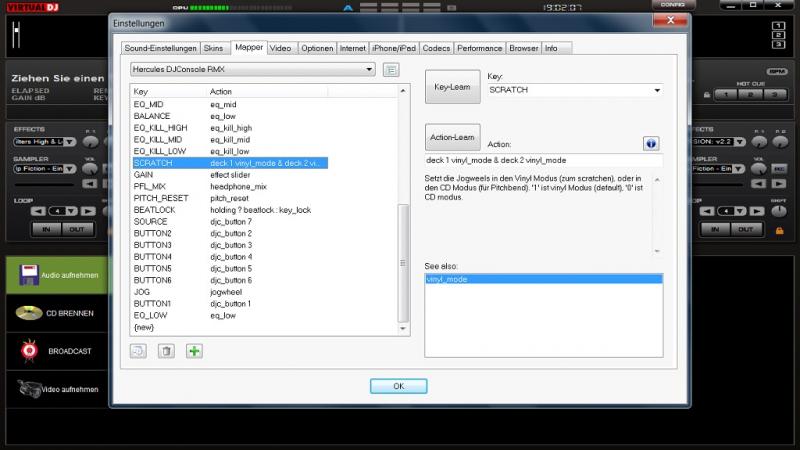Image resolution: width=800 pixels, height=450 pixels.
Task: Click the Audio aufnehmen floppy disk icon
Action: tap(30, 275)
